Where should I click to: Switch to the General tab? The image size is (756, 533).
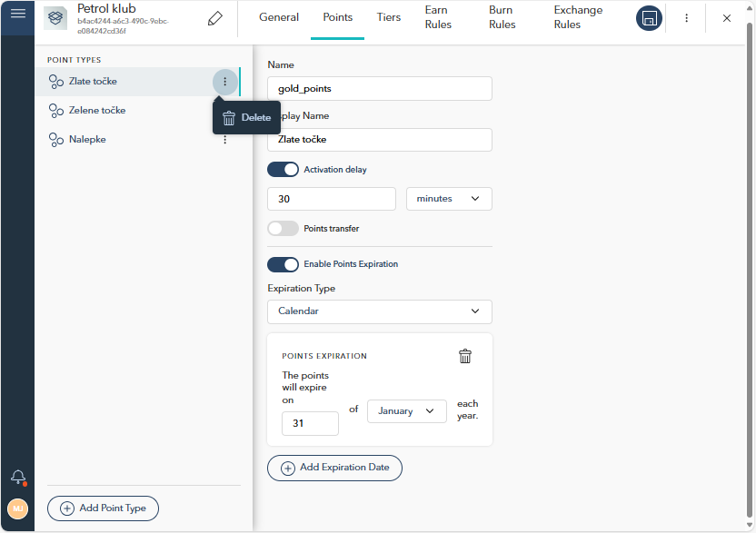click(x=279, y=17)
